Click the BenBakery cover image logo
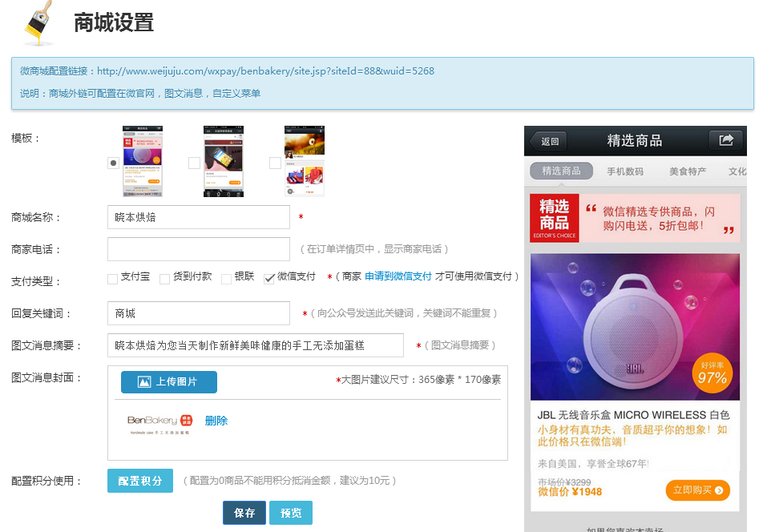 tap(160, 424)
